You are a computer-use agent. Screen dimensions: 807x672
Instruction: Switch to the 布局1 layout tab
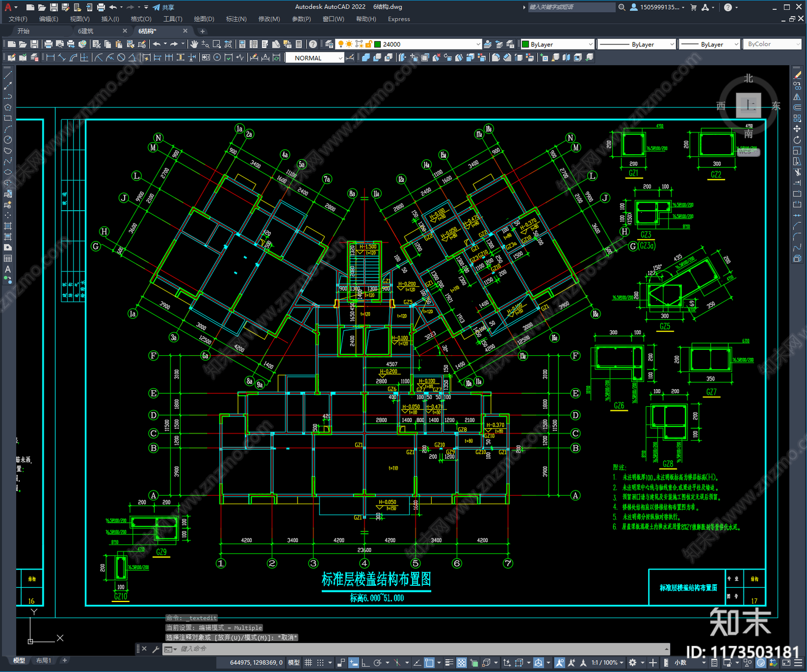pos(43,660)
